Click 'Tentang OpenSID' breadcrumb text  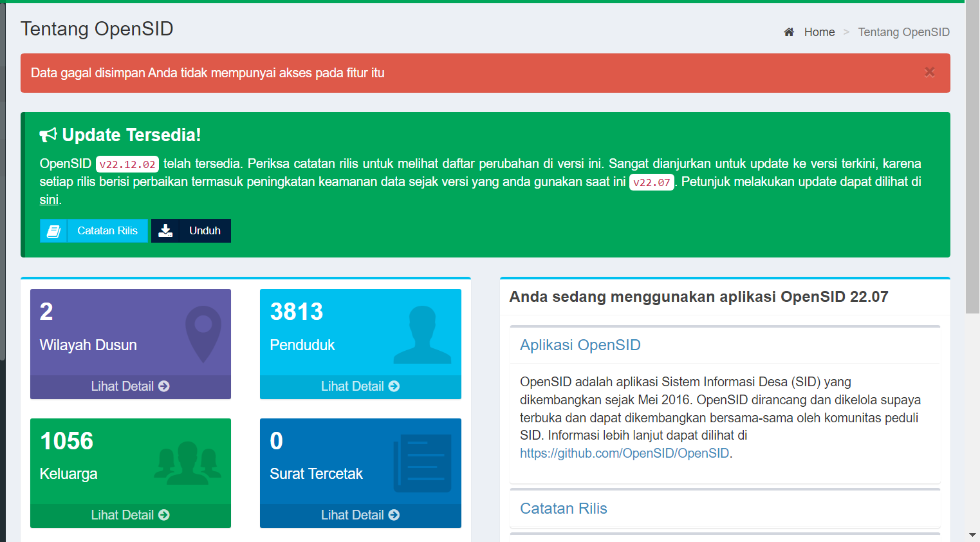[x=904, y=32]
